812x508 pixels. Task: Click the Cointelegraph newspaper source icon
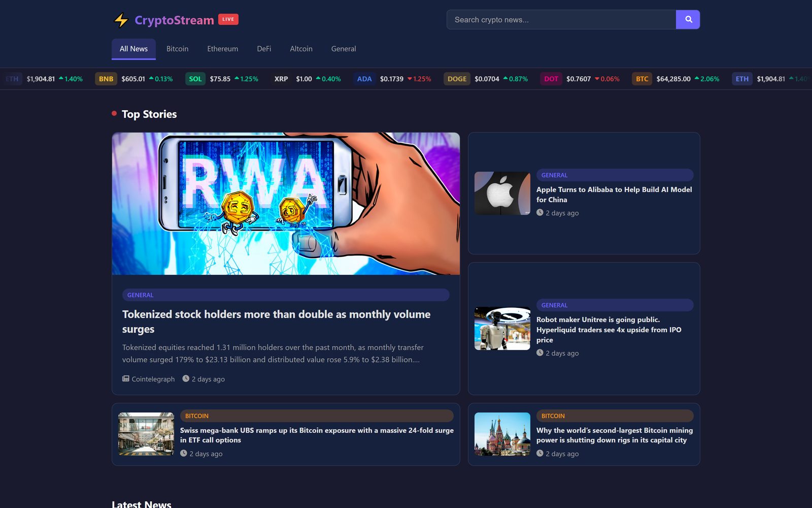click(x=126, y=378)
